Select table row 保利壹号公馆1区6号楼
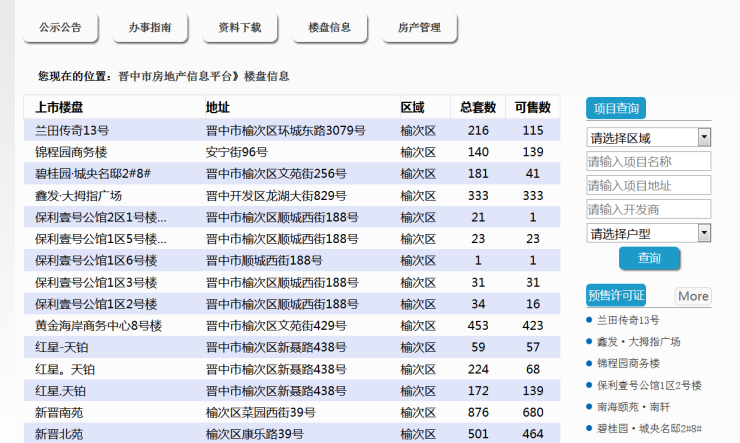Image resolution: width=740 pixels, height=443 pixels. [292, 260]
